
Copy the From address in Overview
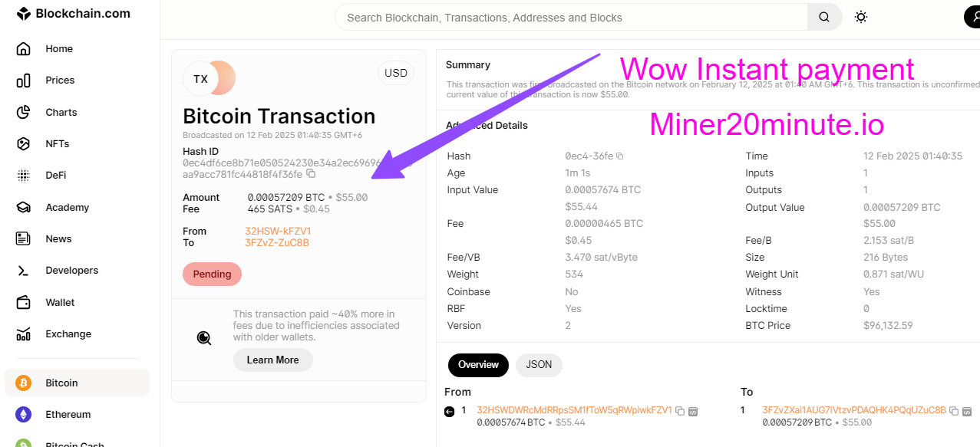pyautogui.click(x=679, y=411)
